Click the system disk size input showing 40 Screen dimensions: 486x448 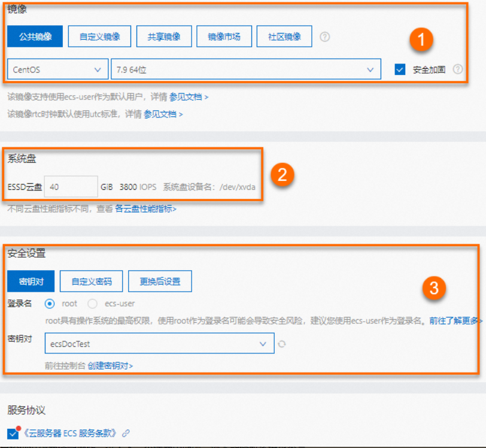[71, 186]
